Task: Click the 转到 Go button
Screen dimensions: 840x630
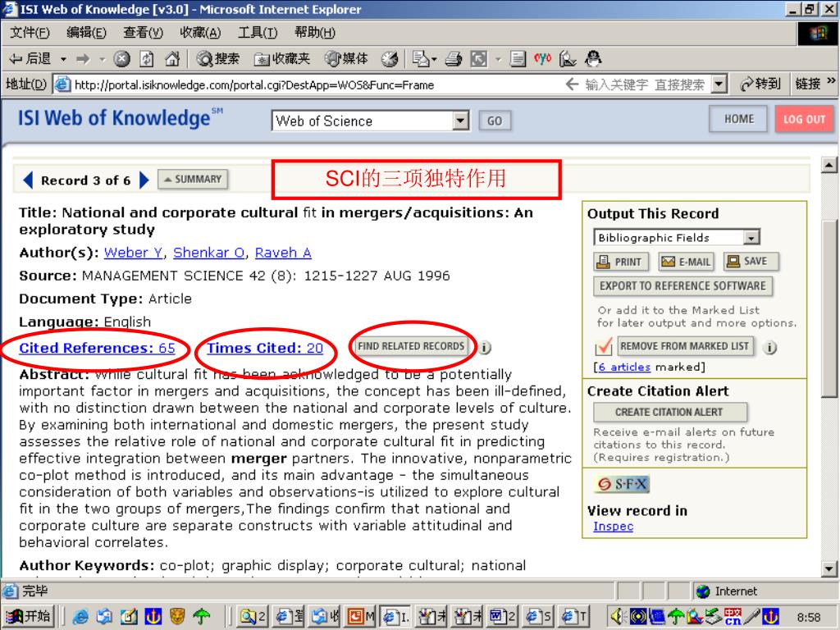Action: (x=760, y=84)
